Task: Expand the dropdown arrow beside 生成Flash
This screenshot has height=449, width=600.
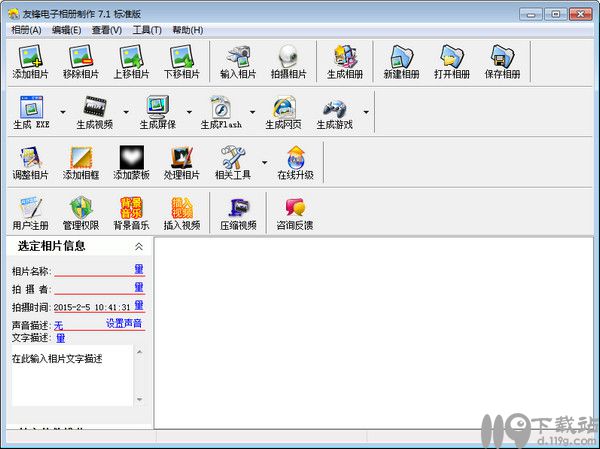Action: 252,112
